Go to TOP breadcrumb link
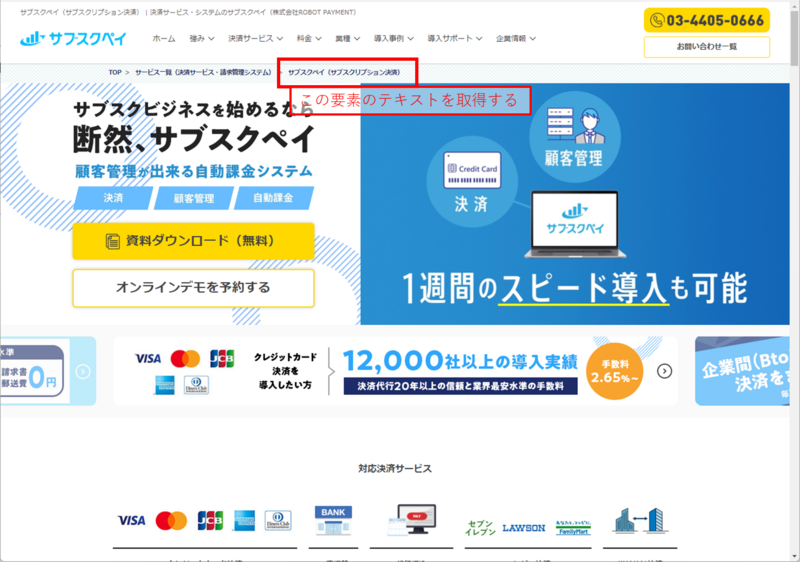 point(115,72)
